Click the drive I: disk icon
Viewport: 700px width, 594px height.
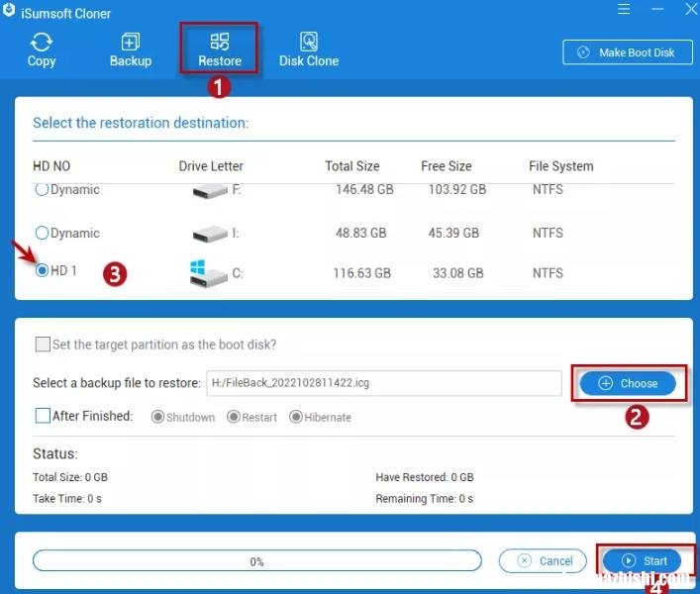[210, 234]
